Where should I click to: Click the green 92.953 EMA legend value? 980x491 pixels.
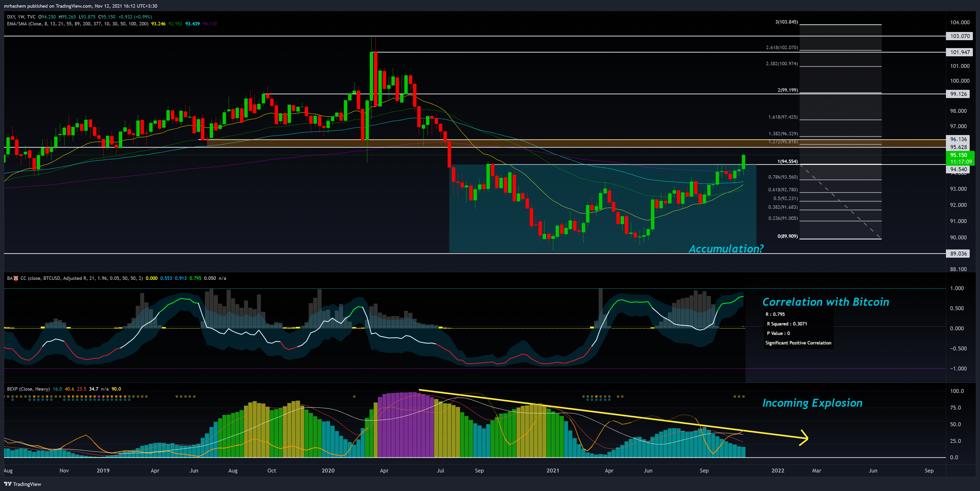click(x=175, y=24)
